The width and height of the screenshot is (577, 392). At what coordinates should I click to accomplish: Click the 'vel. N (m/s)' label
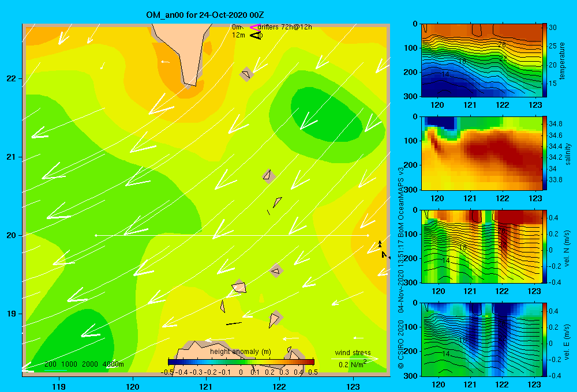(567, 248)
